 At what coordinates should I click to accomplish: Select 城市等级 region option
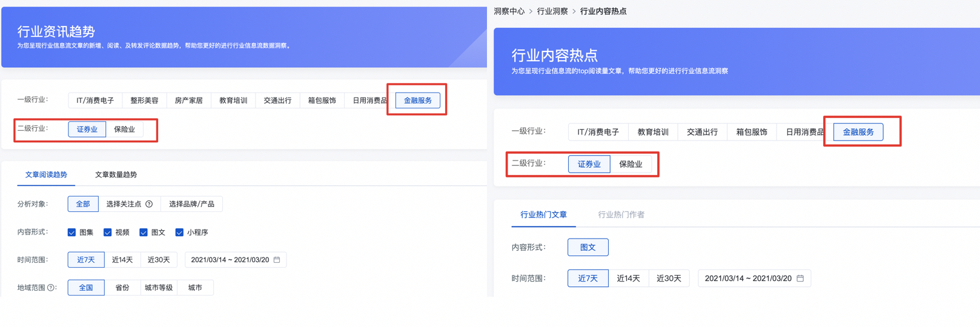[159, 288]
